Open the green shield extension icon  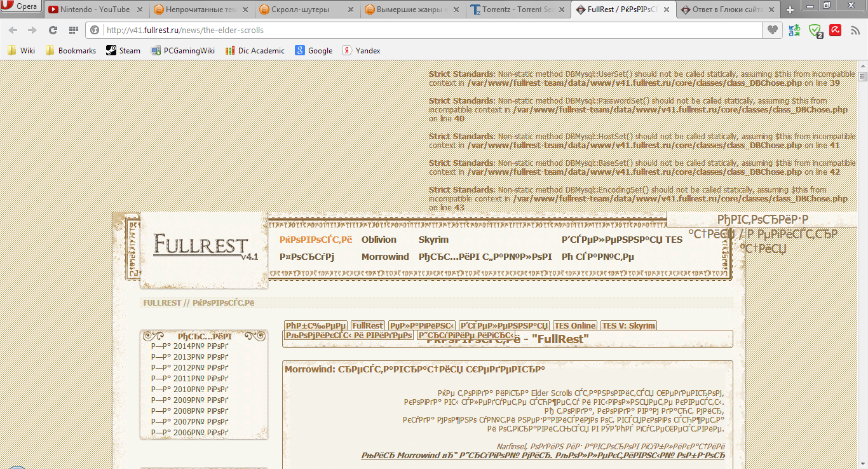(x=815, y=30)
